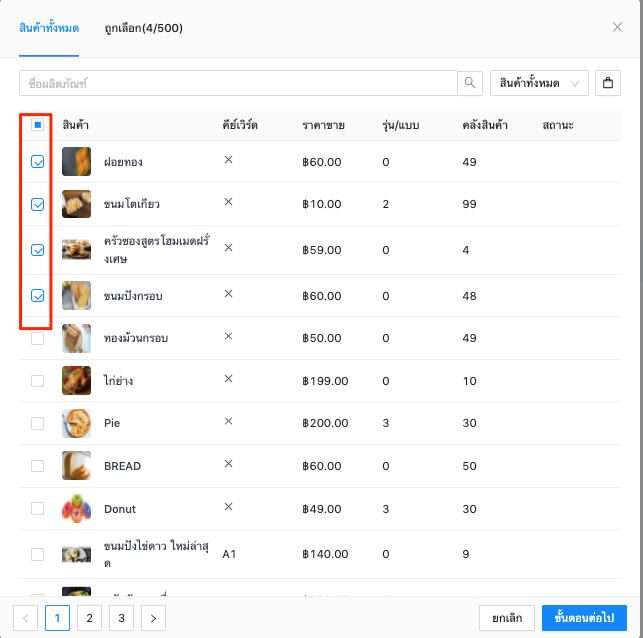Click the Donut product thumbnail
The width and height of the screenshot is (643, 638).
[76, 508]
